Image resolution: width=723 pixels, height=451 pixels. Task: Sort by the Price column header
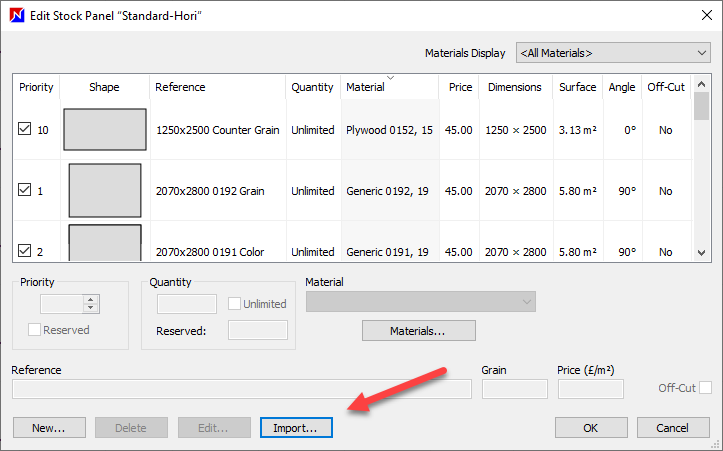(x=459, y=87)
